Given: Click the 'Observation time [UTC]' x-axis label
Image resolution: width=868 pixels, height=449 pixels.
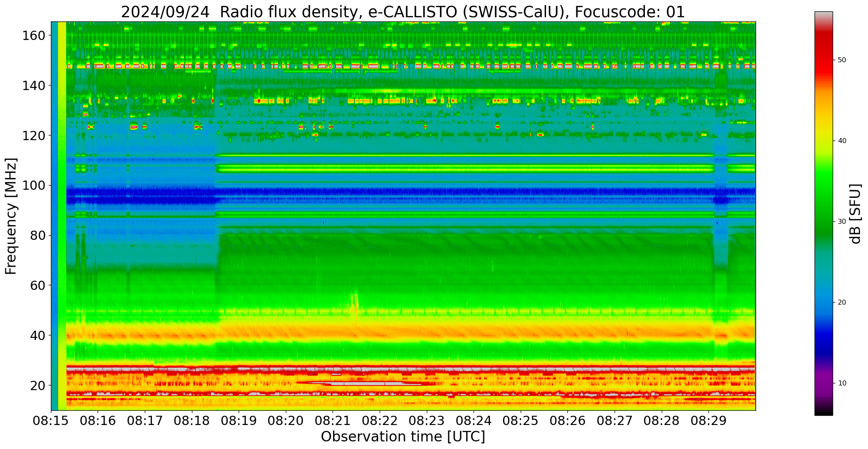Looking at the screenshot, I should (403, 437).
